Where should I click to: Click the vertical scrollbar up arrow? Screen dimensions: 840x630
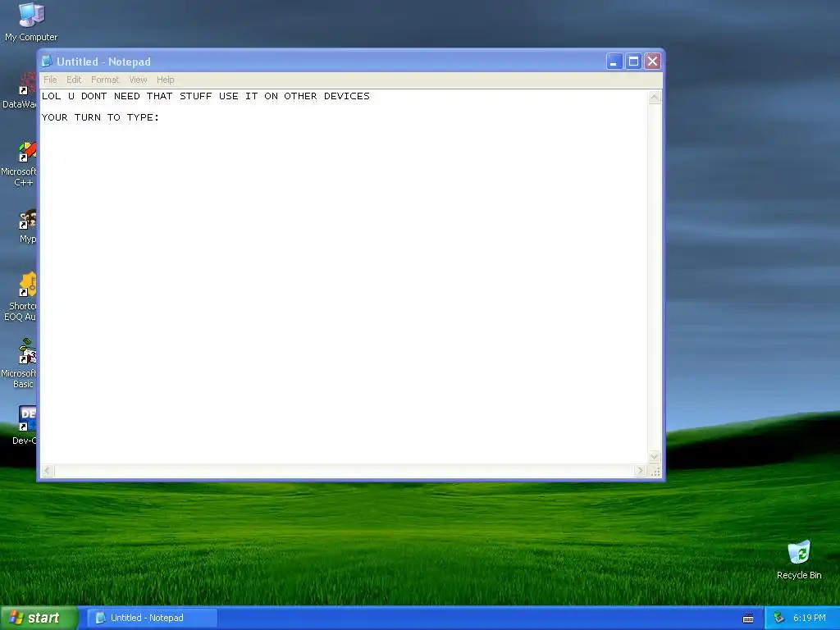point(654,97)
